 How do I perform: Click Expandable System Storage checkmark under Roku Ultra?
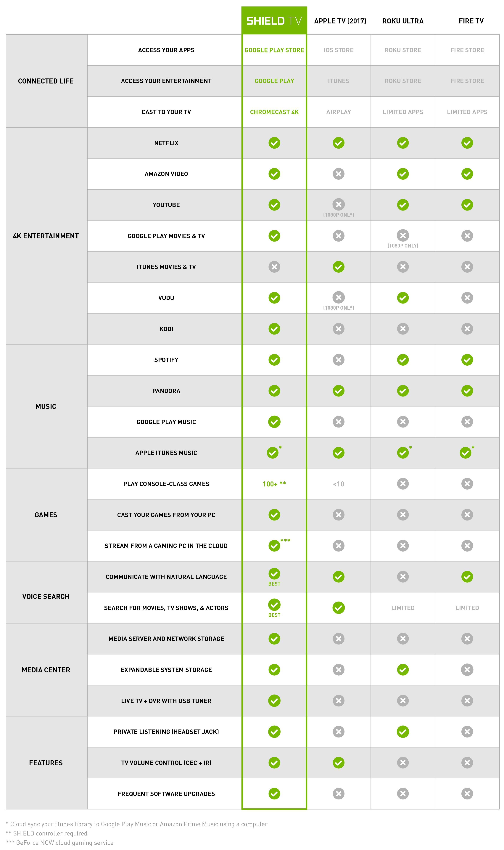(403, 670)
